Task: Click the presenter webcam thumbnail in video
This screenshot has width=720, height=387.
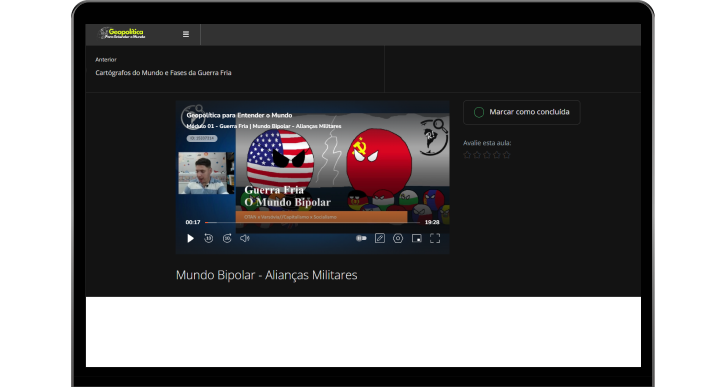Action: (206, 173)
